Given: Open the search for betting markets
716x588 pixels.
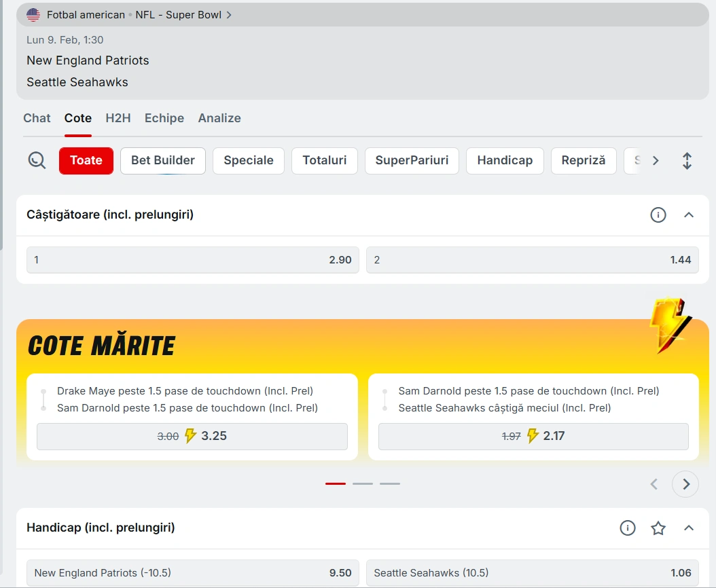Looking at the screenshot, I should (37, 160).
